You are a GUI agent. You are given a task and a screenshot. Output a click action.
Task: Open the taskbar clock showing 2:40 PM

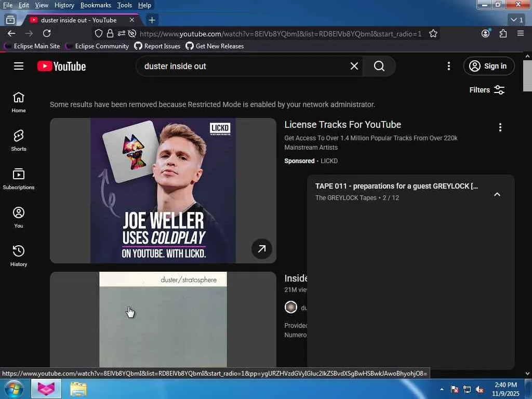(506, 389)
